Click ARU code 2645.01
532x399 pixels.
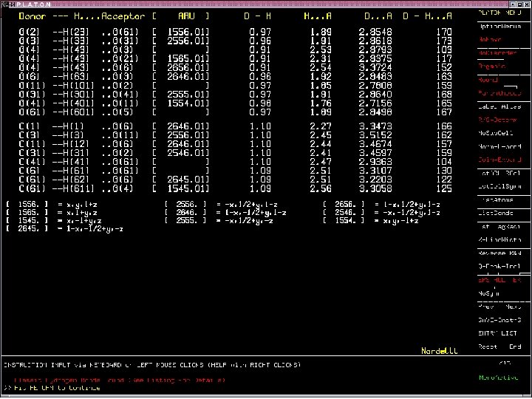188,180
